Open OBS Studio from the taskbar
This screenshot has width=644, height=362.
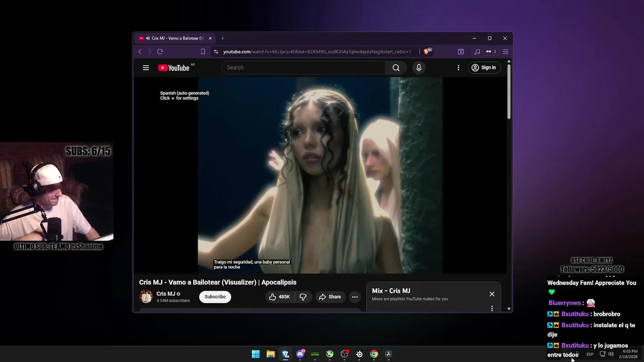(345, 354)
